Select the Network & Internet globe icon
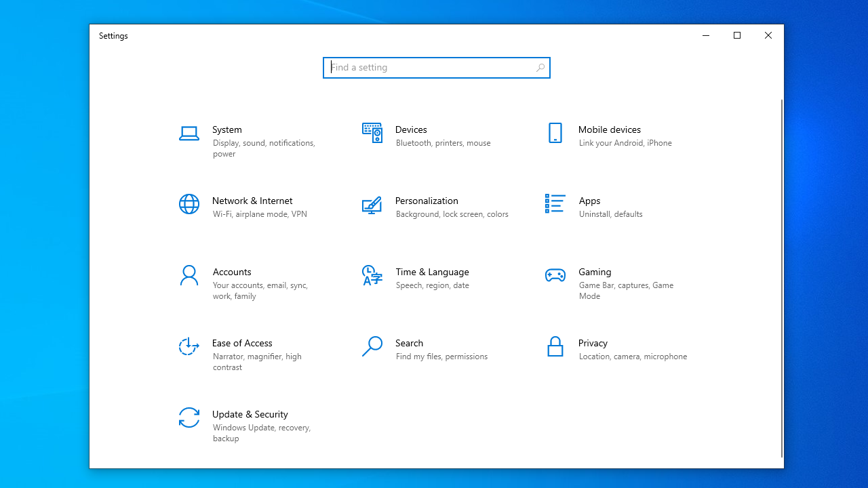The image size is (868, 488). [x=189, y=204]
